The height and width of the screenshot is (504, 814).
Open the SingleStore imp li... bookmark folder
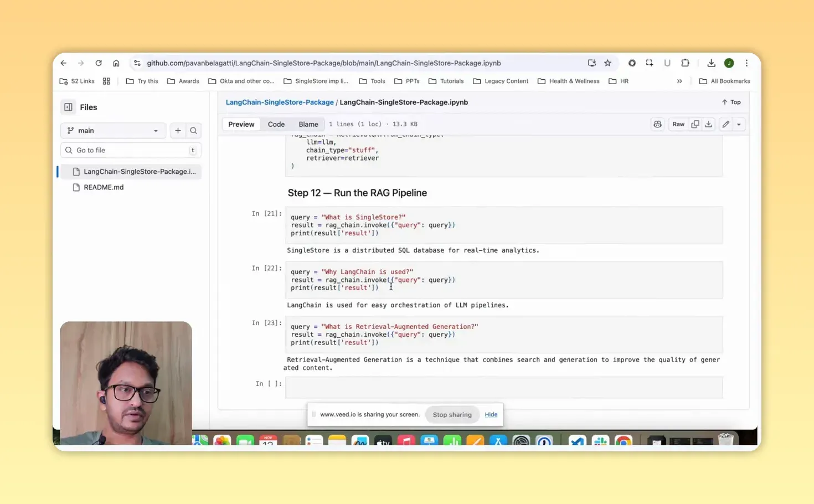coord(316,81)
